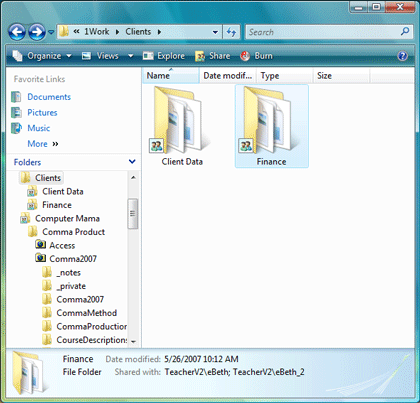
Task: Open the recent pages dropdown arrow
Action: pyautogui.click(x=51, y=32)
